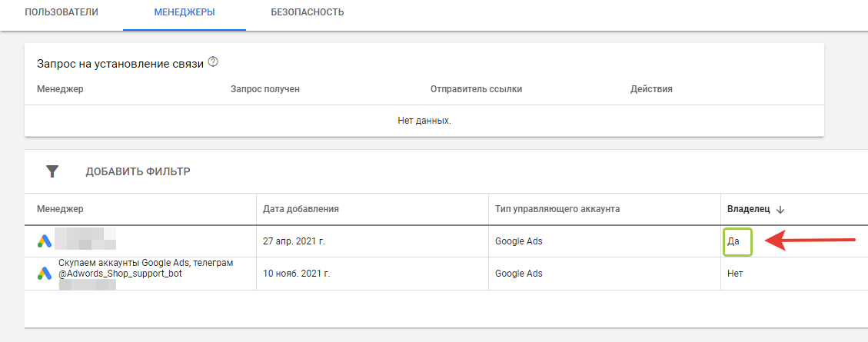Click the Менеджер header in the managers table
Viewport: 868px width, 342px height.
point(60,209)
